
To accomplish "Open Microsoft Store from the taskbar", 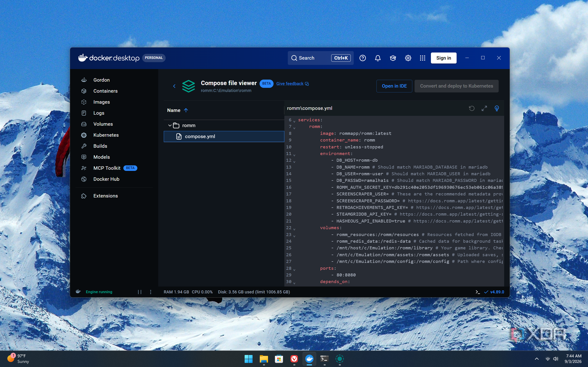I will click(x=279, y=359).
